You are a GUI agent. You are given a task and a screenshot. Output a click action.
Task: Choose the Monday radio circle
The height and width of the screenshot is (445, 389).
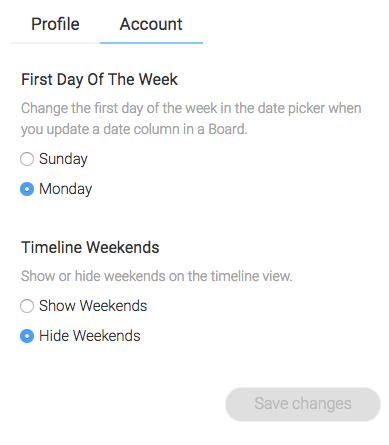click(27, 189)
